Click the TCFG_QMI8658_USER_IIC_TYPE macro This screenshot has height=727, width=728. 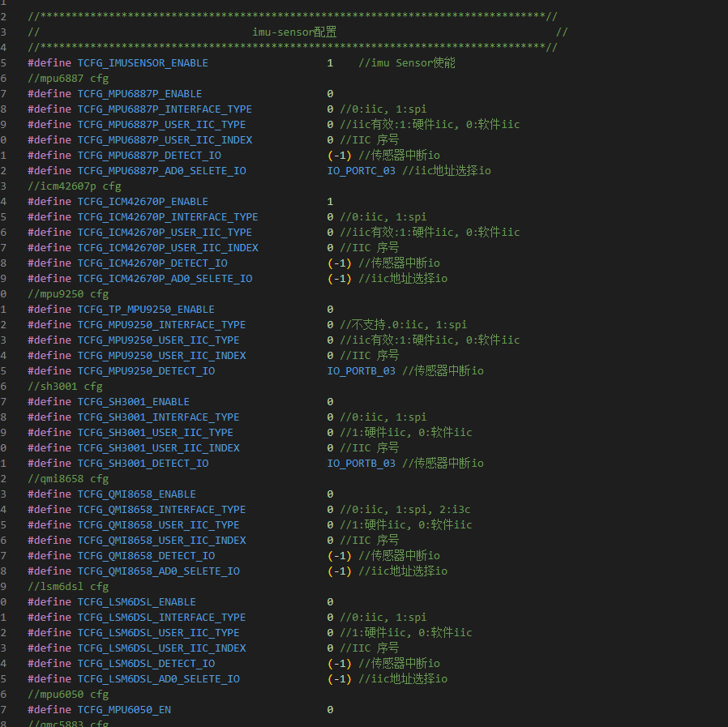(x=158, y=524)
